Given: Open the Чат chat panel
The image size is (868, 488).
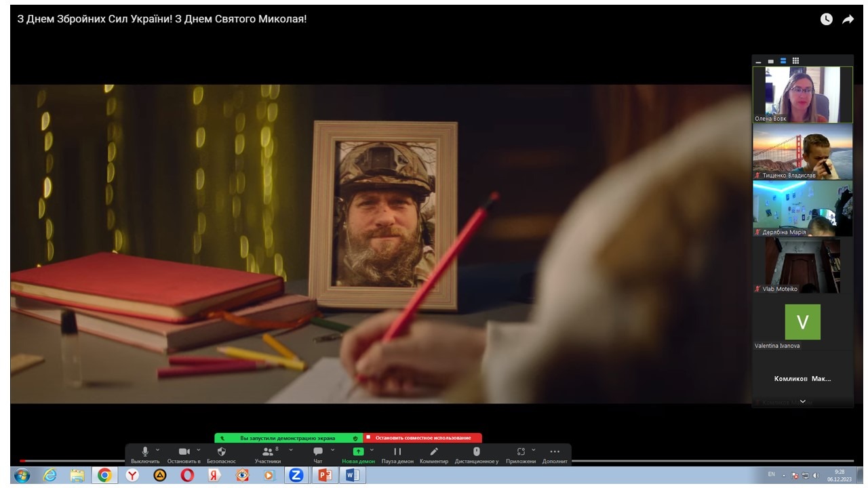Looking at the screenshot, I should click(x=317, y=452).
